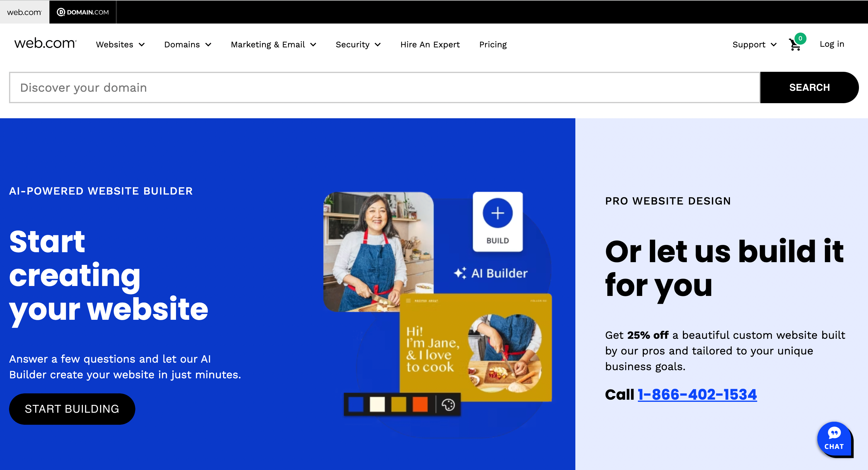Open the Pricing menu item
The width and height of the screenshot is (868, 470).
tap(493, 45)
